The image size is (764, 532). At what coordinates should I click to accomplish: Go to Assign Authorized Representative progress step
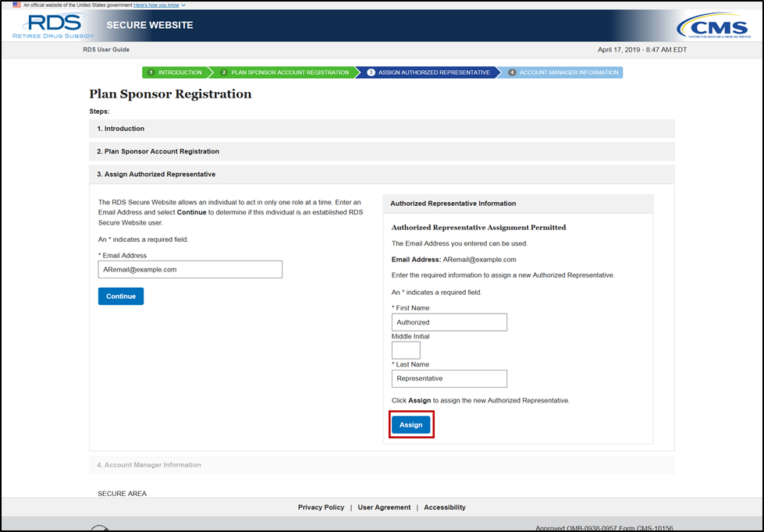tap(428, 73)
